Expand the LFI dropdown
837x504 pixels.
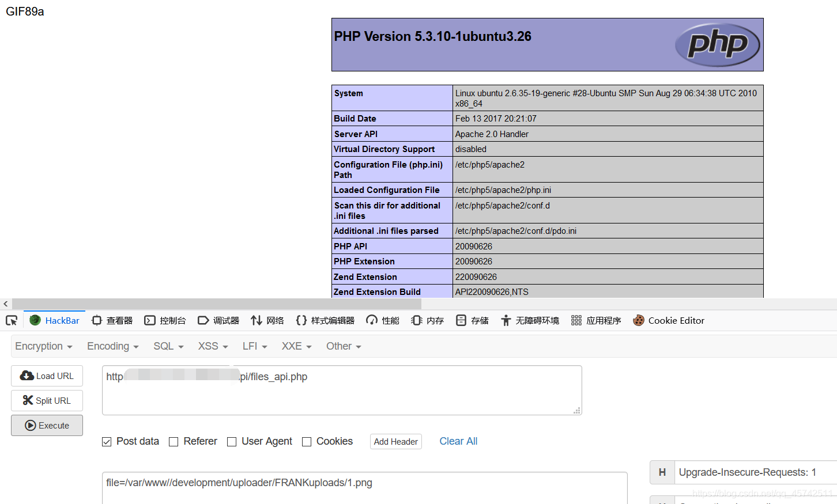click(255, 346)
